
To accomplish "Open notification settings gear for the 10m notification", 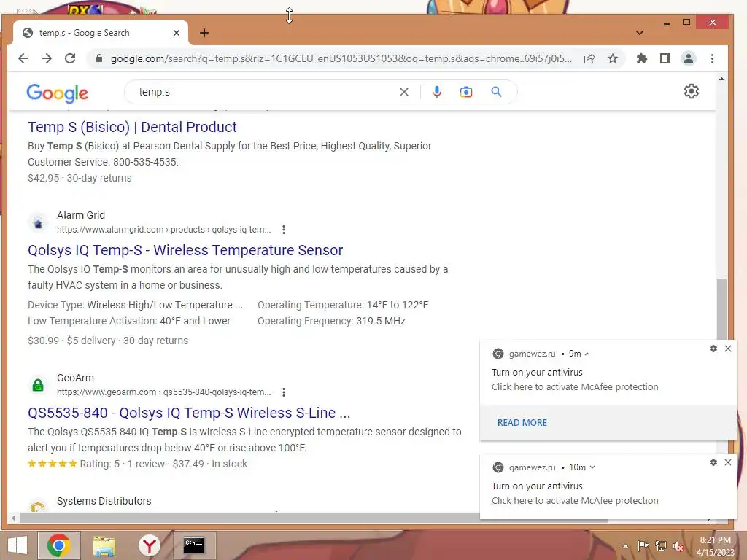I will pyautogui.click(x=713, y=462).
